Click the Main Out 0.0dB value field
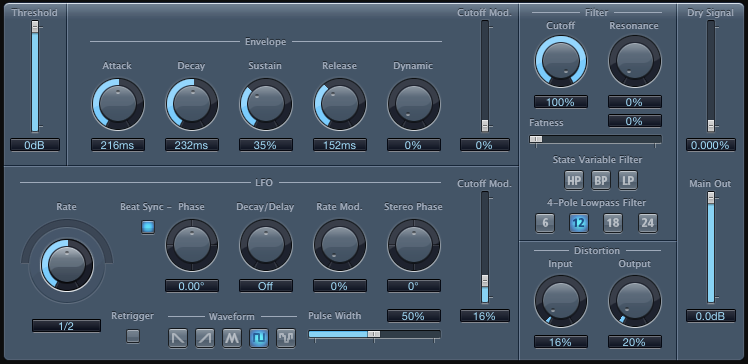The image size is (748, 364). [711, 316]
